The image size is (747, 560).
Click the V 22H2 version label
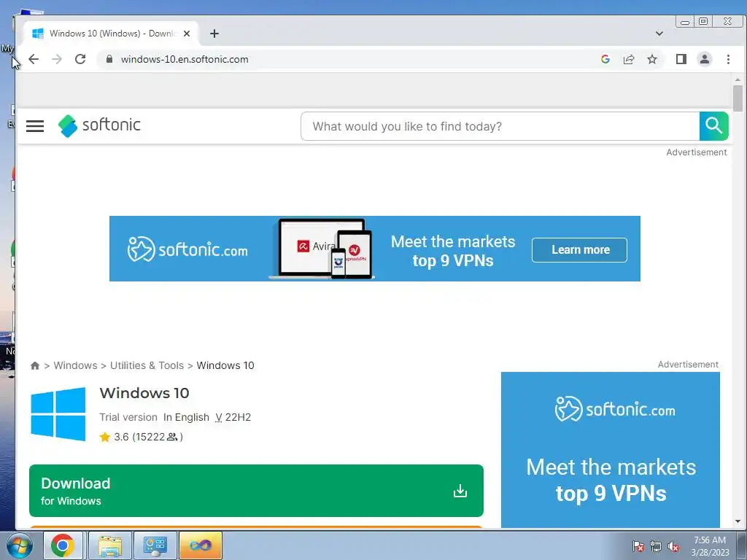[x=233, y=417]
